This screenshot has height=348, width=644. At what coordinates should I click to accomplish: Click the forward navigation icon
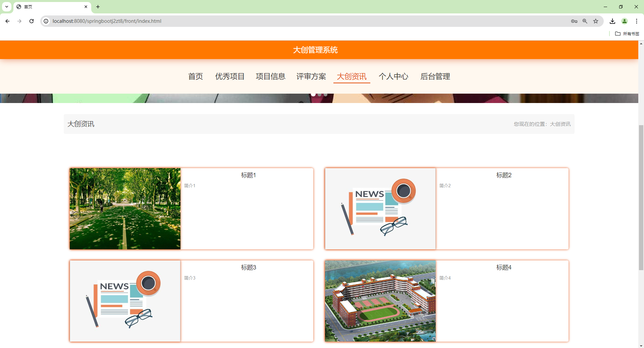(19, 21)
